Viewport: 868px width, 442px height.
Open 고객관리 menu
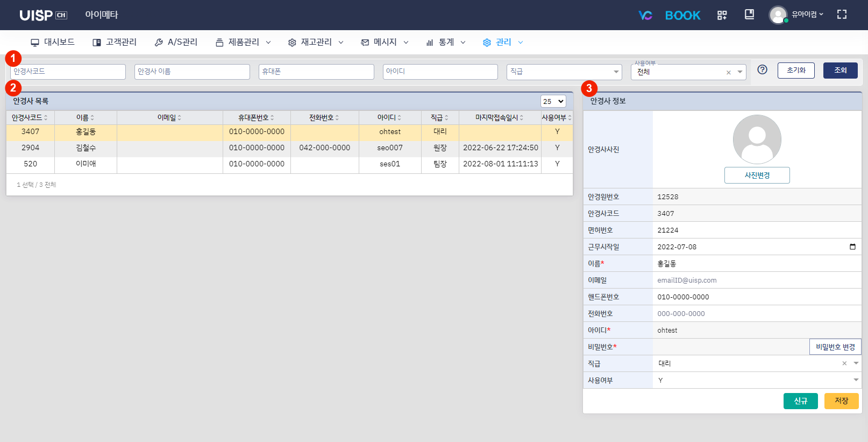[115, 42]
